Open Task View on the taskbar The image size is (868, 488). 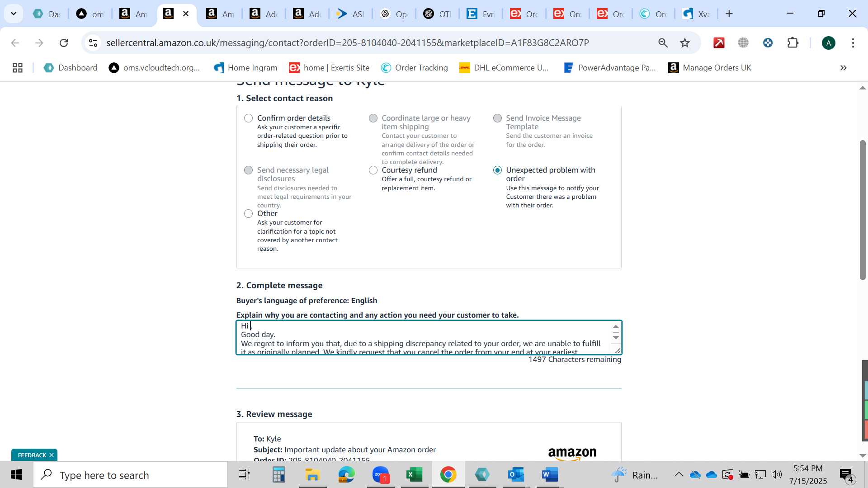244,475
